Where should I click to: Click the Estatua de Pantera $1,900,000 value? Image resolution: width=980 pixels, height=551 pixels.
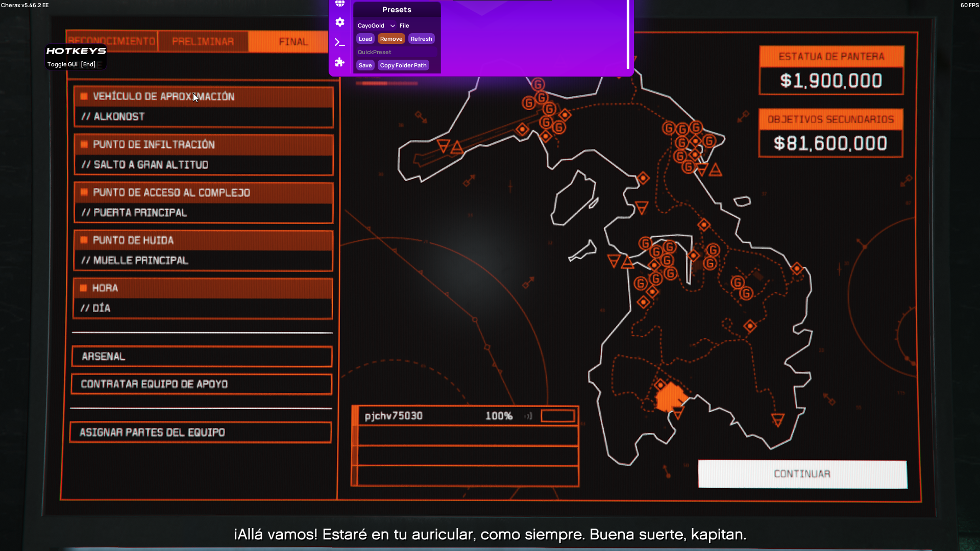click(831, 81)
